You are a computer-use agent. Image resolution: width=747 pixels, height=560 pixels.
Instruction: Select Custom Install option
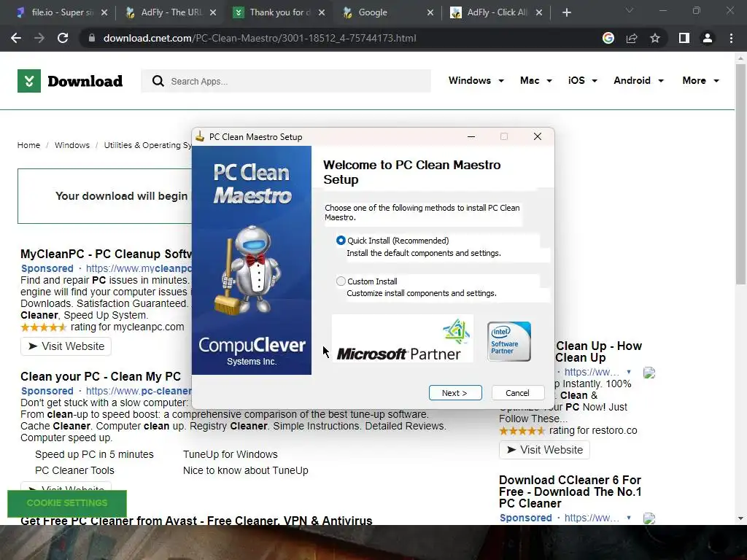point(341,281)
